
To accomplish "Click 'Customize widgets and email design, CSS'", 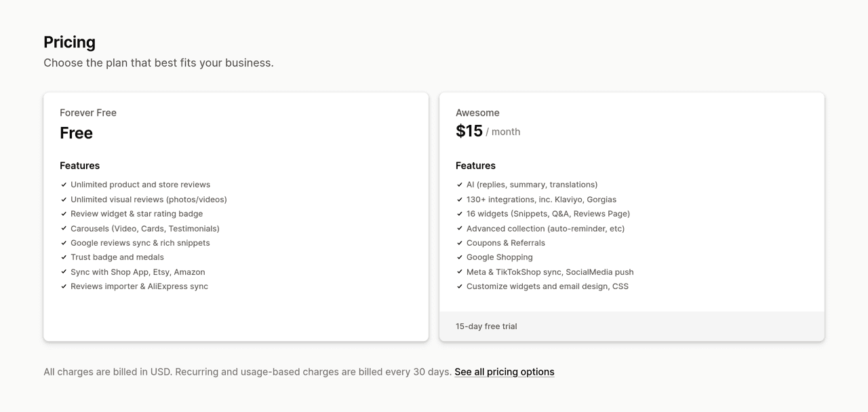I will pyautogui.click(x=547, y=286).
